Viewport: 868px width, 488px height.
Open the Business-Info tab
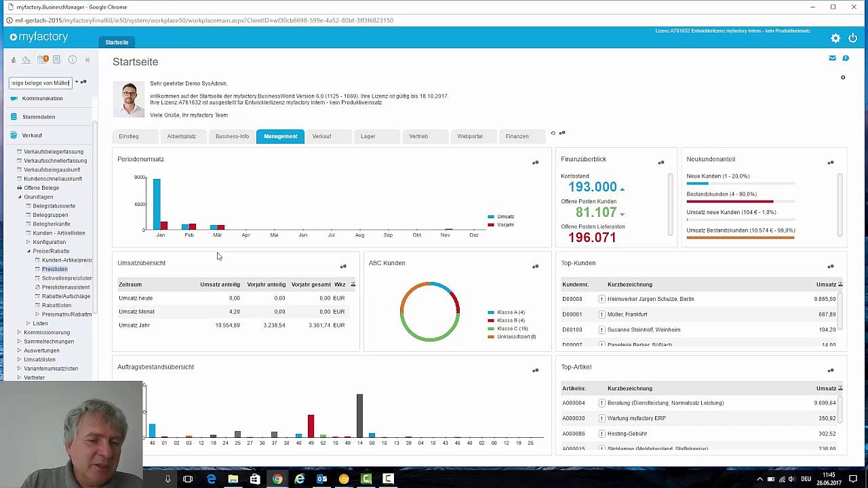pos(233,136)
